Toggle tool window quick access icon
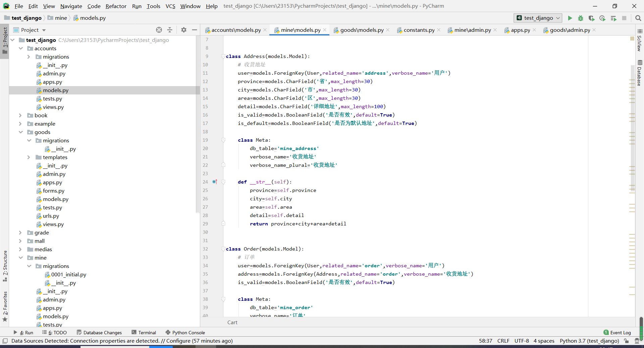 point(5,341)
